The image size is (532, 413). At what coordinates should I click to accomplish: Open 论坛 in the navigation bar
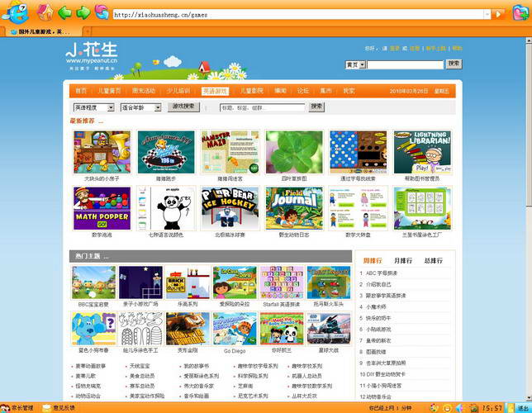303,91
